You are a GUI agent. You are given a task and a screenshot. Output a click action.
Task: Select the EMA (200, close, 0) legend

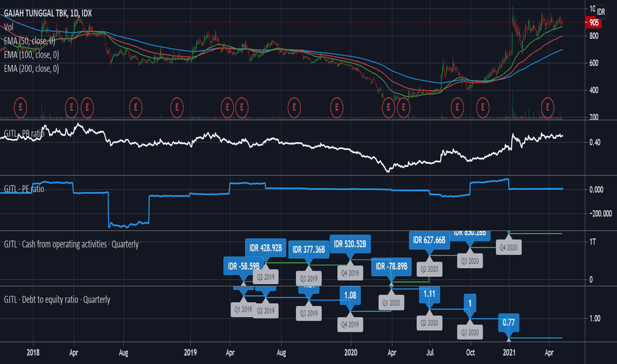32,68
